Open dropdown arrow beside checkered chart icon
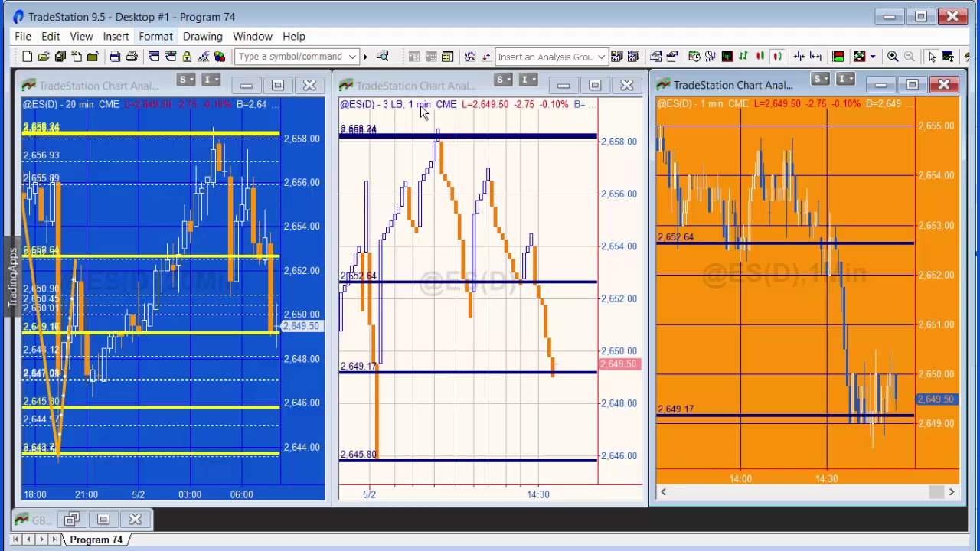Screen dimensions: 980x551 (x=873, y=57)
